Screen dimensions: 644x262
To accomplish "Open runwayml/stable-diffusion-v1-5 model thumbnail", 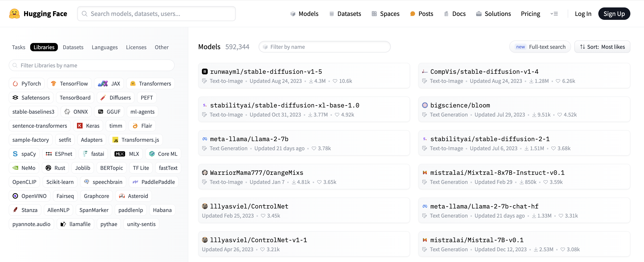I will pos(204,71).
